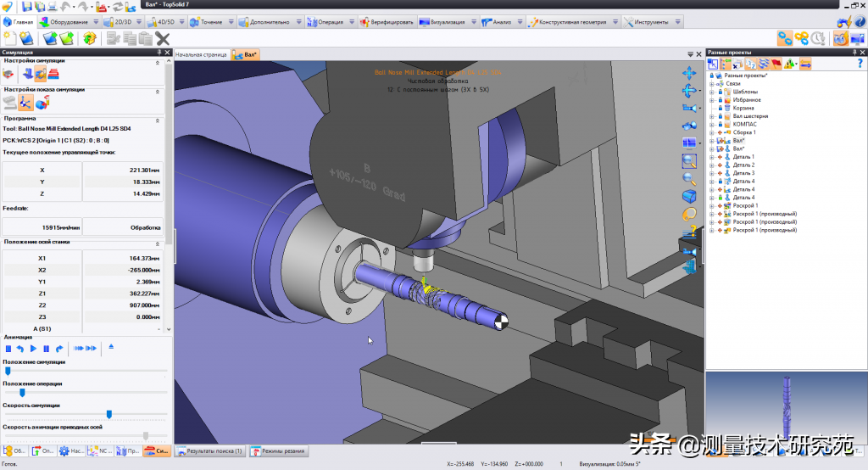Expand the Шаблоны tree node
This screenshot has width=868, height=470.
tap(712, 92)
